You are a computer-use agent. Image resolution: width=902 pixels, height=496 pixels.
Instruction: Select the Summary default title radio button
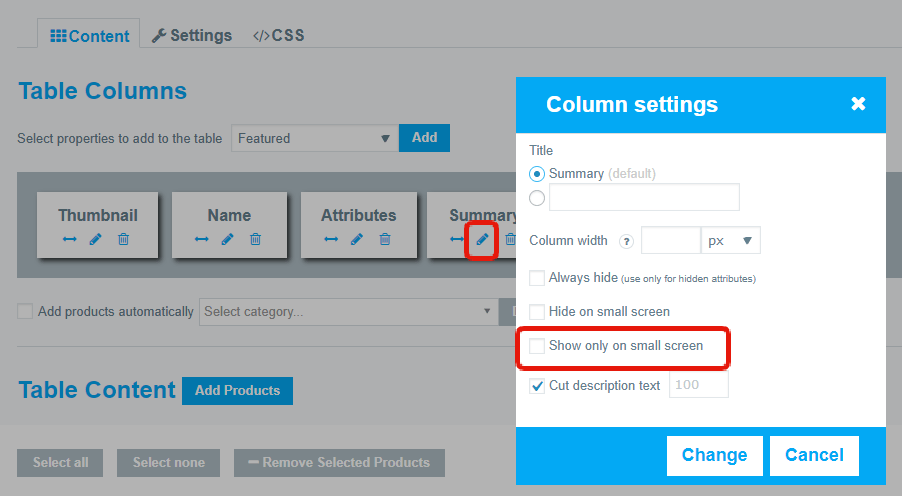[537, 174]
